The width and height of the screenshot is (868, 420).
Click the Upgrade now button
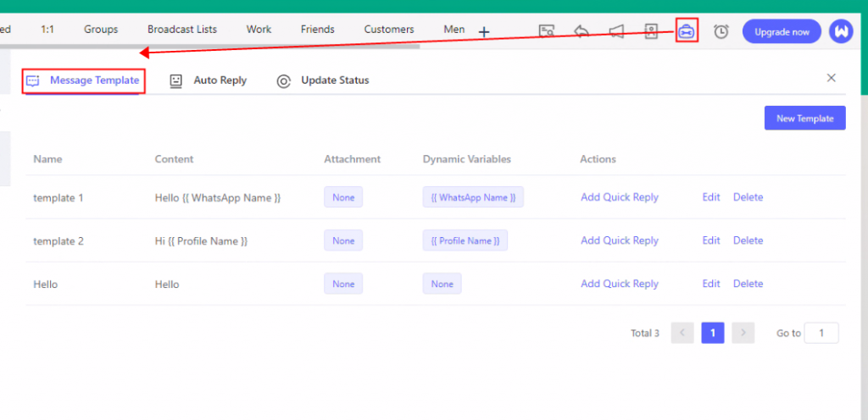coord(782,31)
